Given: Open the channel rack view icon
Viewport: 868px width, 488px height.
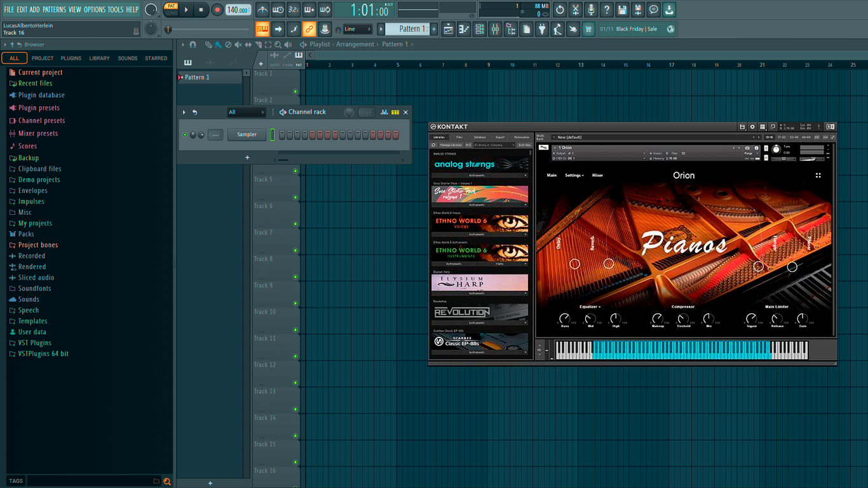Looking at the screenshot, I should tap(480, 29).
